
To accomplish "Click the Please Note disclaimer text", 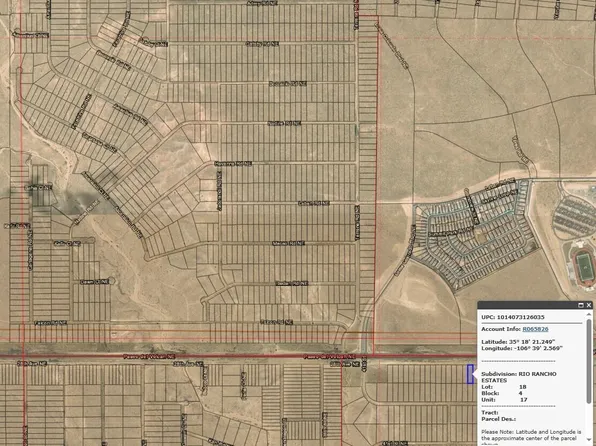I will [531, 438].
